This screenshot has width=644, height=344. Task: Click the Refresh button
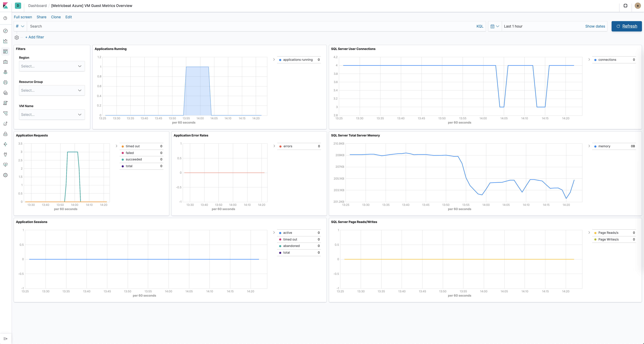coord(626,26)
